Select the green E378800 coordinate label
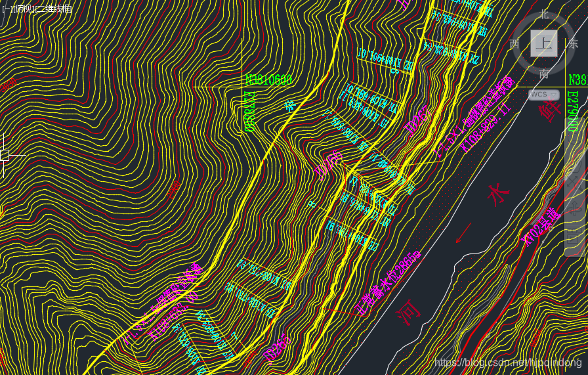Screen dimensions: 588x375 (250, 111)
